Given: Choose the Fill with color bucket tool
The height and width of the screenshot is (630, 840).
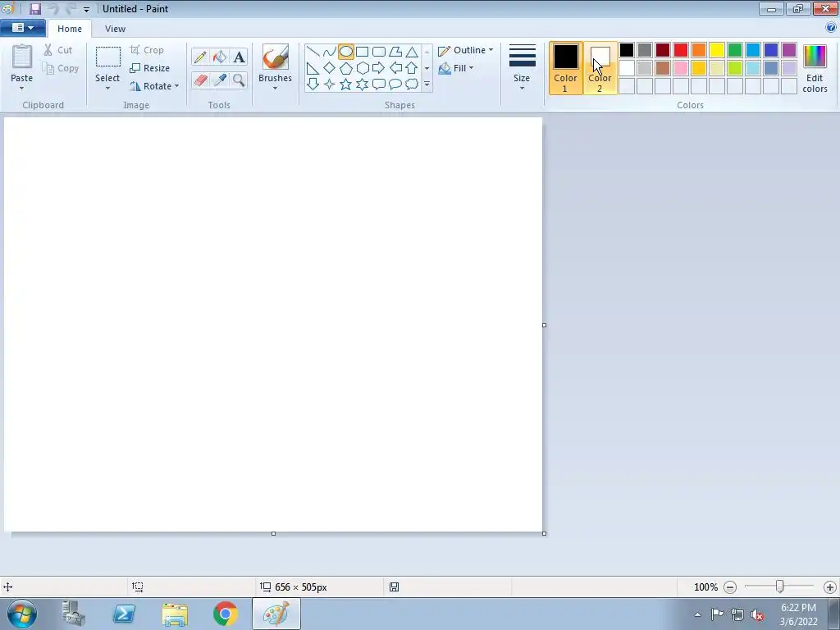Looking at the screenshot, I should coord(220,57).
